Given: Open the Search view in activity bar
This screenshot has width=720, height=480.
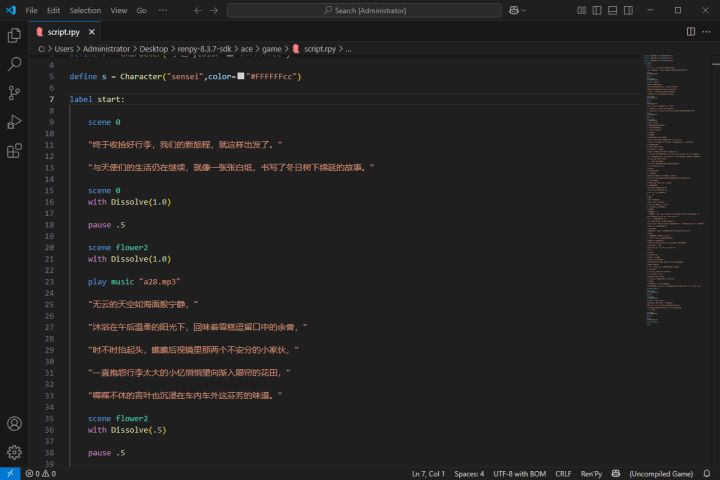Looking at the screenshot, I should click(14, 64).
